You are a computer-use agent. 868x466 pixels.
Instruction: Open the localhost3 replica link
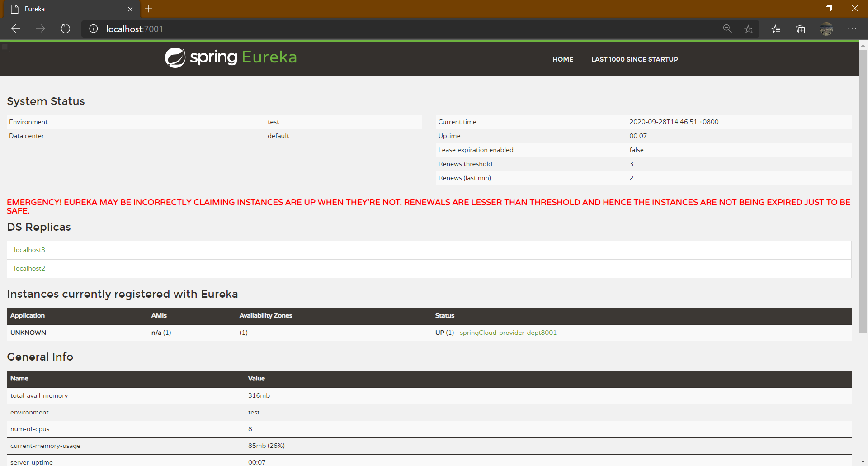[29, 250]
